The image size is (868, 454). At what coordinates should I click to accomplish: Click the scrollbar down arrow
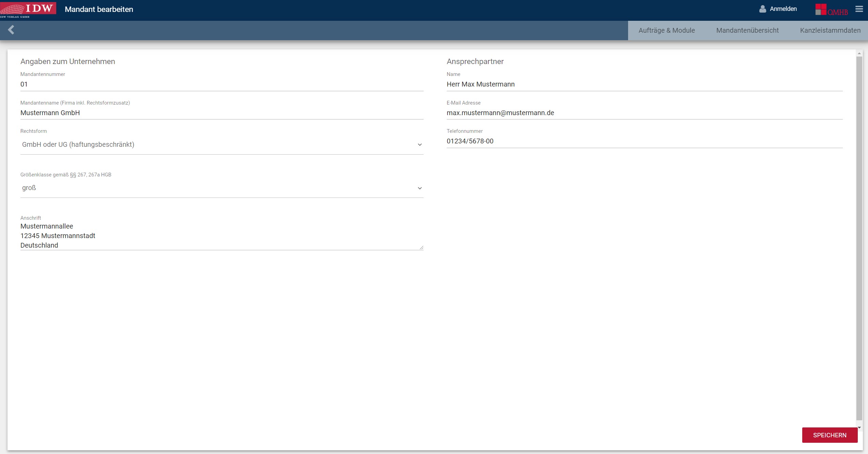tap(859, 427)
